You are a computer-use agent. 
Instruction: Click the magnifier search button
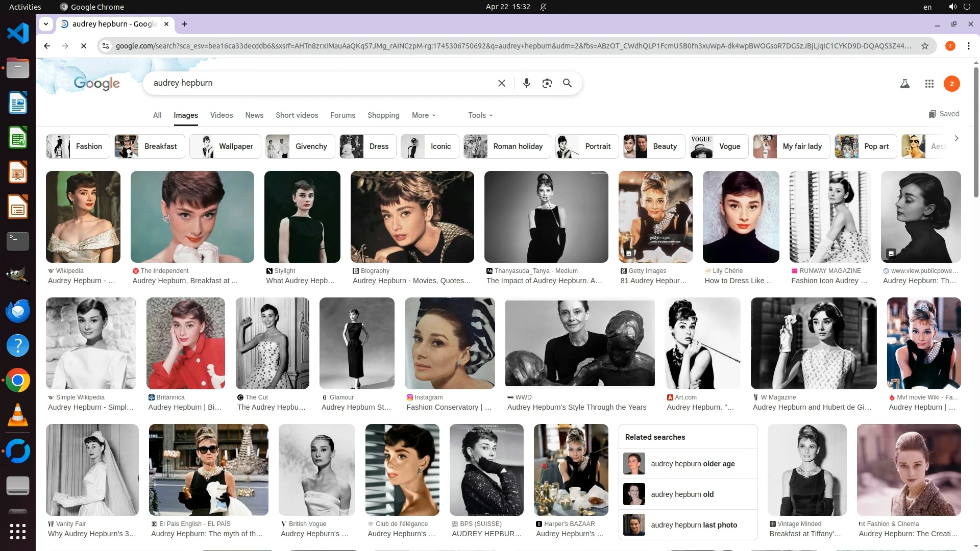point(567,83)
